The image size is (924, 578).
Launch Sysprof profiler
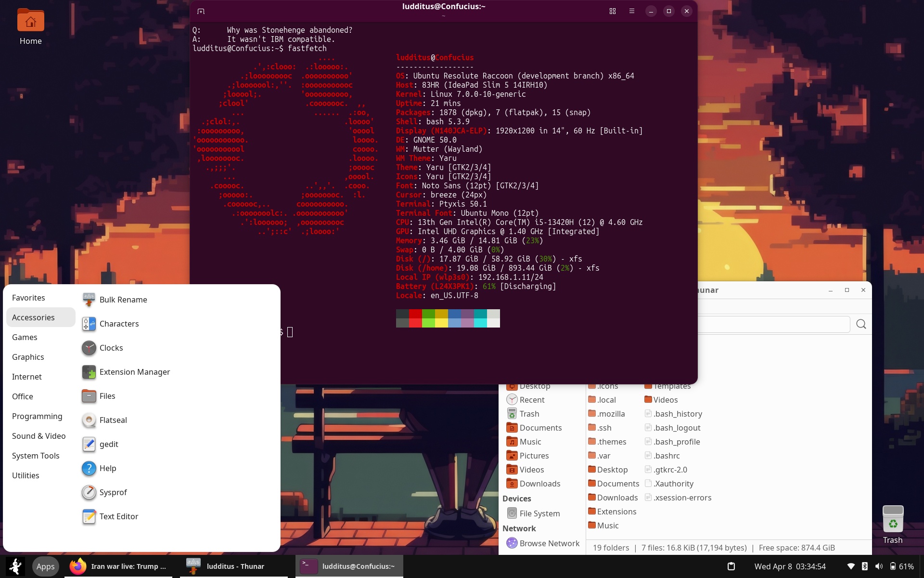(x=113, y=492)
